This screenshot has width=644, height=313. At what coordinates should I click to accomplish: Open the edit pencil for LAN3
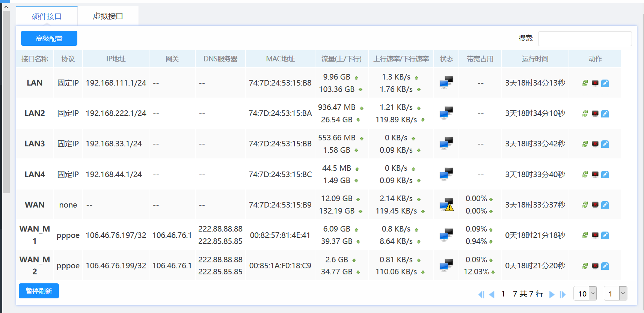click(x=605, y=144)
